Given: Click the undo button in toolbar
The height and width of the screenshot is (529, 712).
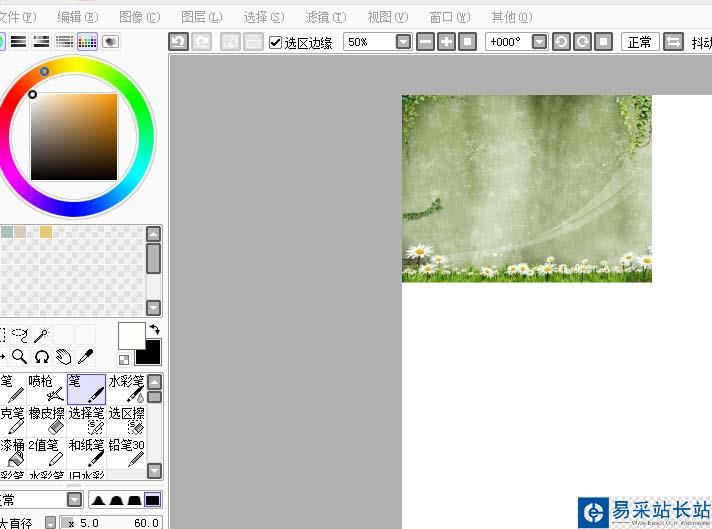Looking at the screenshot, I should click(x=178, y=42).
